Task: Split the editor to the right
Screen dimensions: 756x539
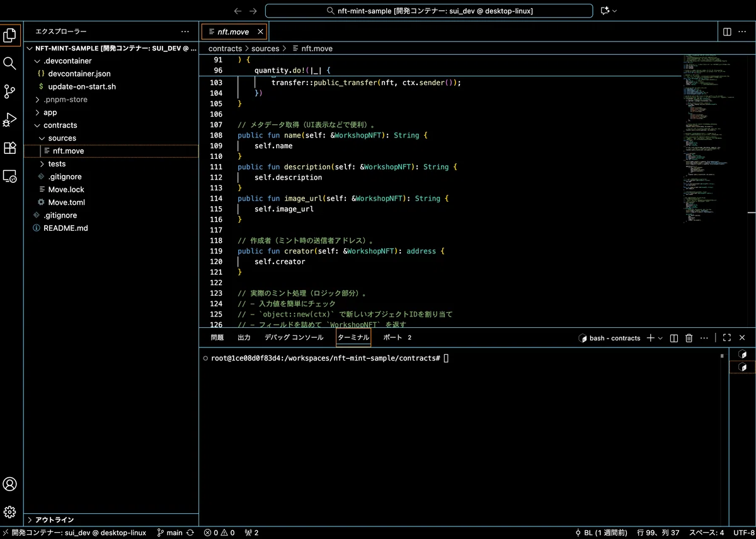Action: [x=727, y=32]
